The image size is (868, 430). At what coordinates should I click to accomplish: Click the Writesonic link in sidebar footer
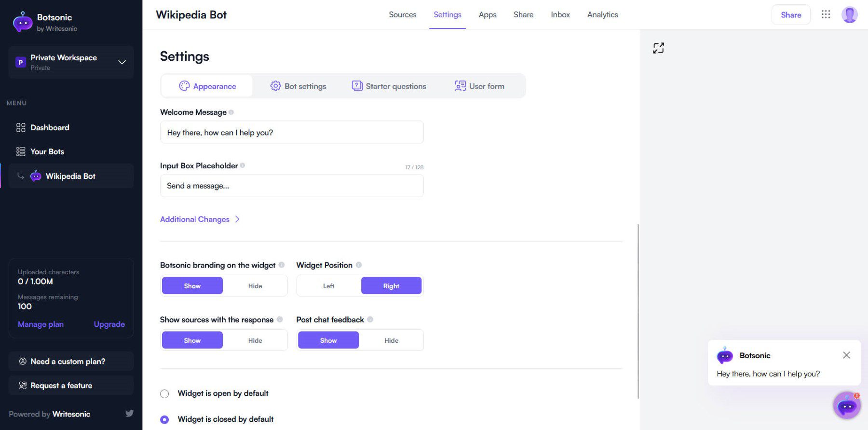click(x=71, y=414)
